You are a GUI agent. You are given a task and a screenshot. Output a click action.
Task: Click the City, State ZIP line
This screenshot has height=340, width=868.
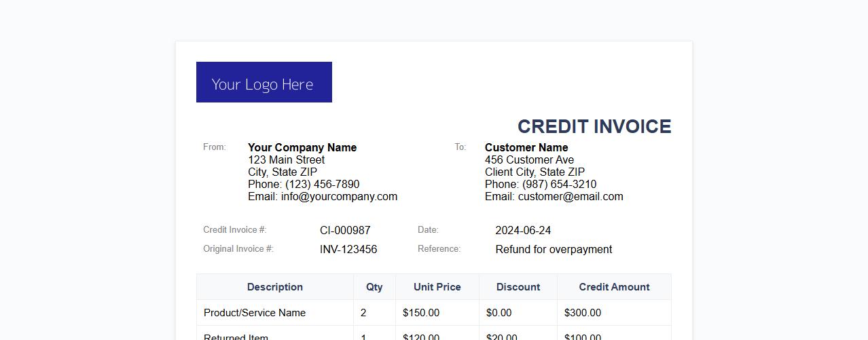283,172
